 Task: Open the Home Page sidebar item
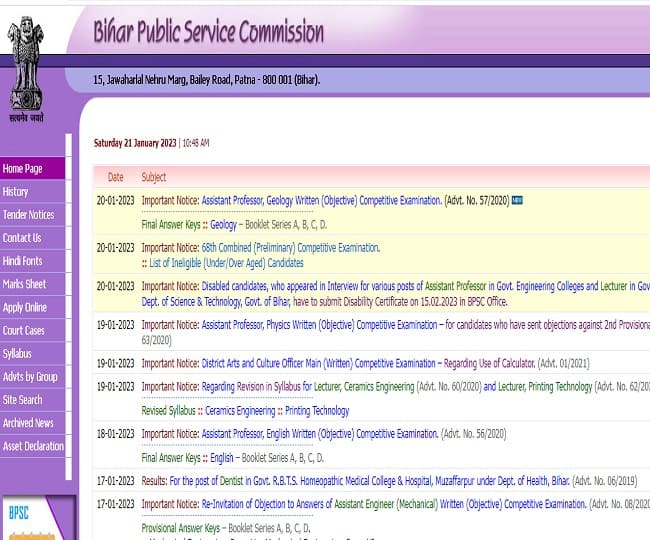point(23,169)
